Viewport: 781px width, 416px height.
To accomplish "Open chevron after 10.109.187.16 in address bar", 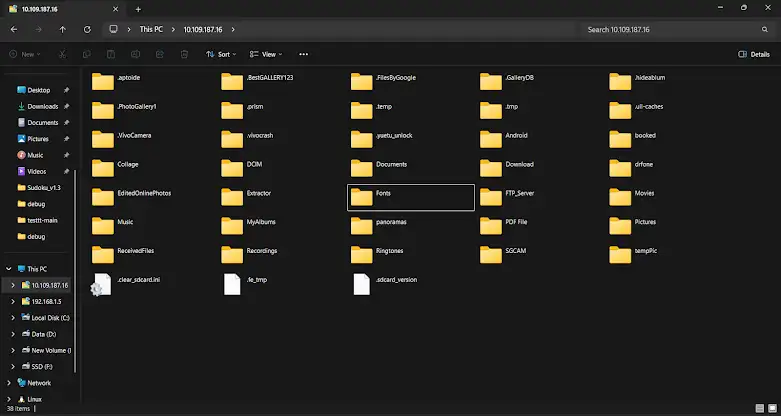I will (x=233, y=29).
